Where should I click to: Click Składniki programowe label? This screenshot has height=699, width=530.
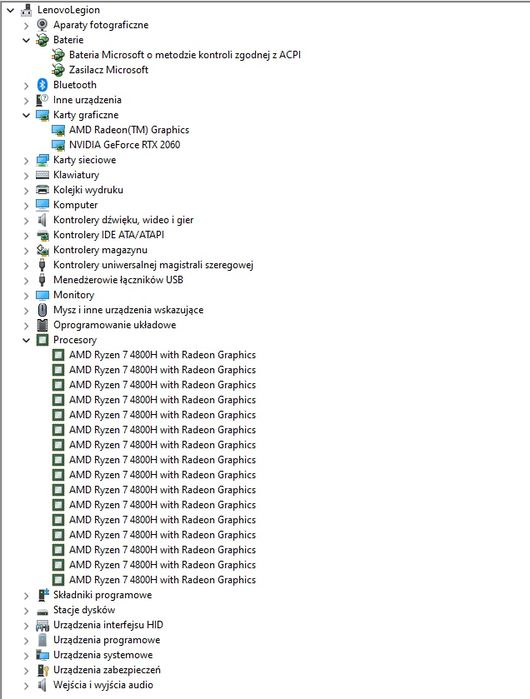pyautogui.click(x=103, y=595)
